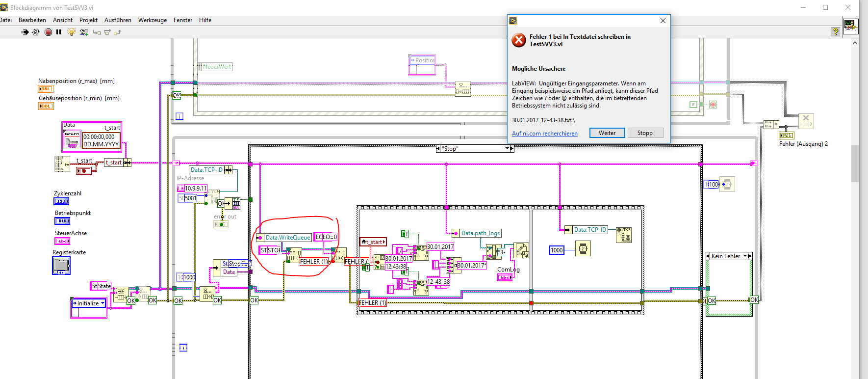The width and height of the screenshot is (868, 379).
Task: Open the "Stop" case selector dropdown
Action: pos(508,148)
